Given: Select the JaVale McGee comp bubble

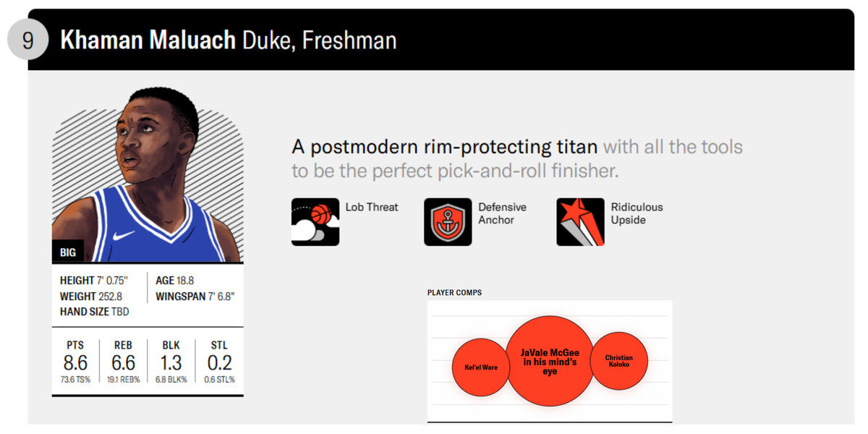Looking at the screenshot, I should pyautogui.click(x=550, y=361).
